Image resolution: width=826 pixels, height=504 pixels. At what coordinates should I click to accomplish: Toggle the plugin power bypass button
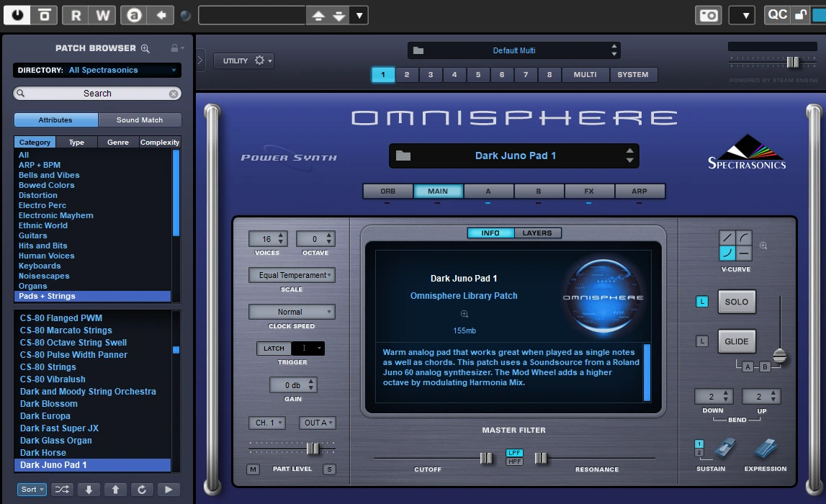17,14
